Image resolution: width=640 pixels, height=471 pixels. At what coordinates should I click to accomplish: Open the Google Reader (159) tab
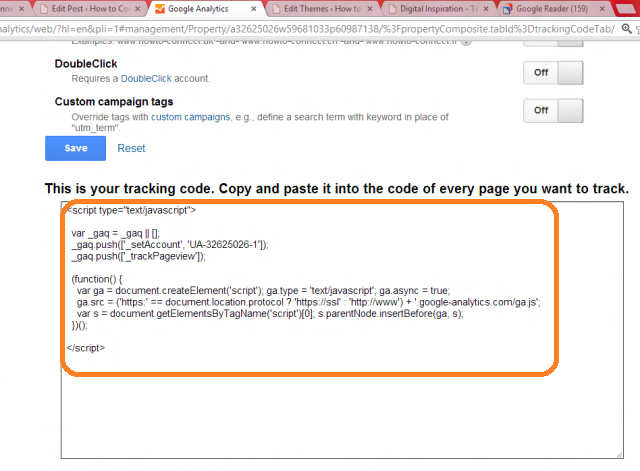pos(552,9)
